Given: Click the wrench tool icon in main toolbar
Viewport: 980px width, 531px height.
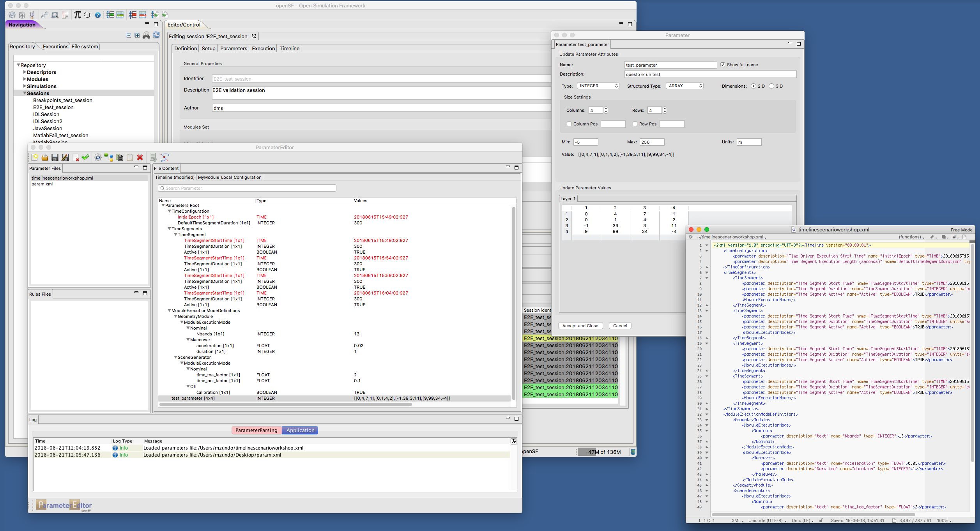Looking at the screenshot, I should coord(44,15).
